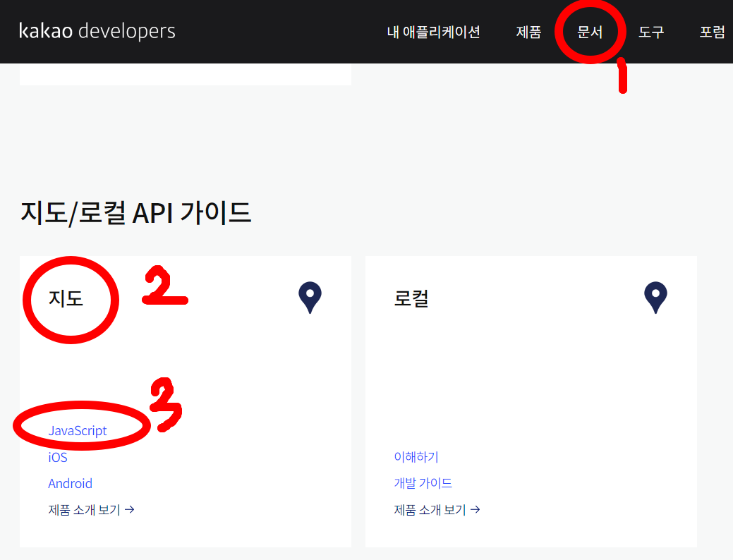Select the 문서 menu item
The image size is (733, 560).
click(x=590, y=32)
